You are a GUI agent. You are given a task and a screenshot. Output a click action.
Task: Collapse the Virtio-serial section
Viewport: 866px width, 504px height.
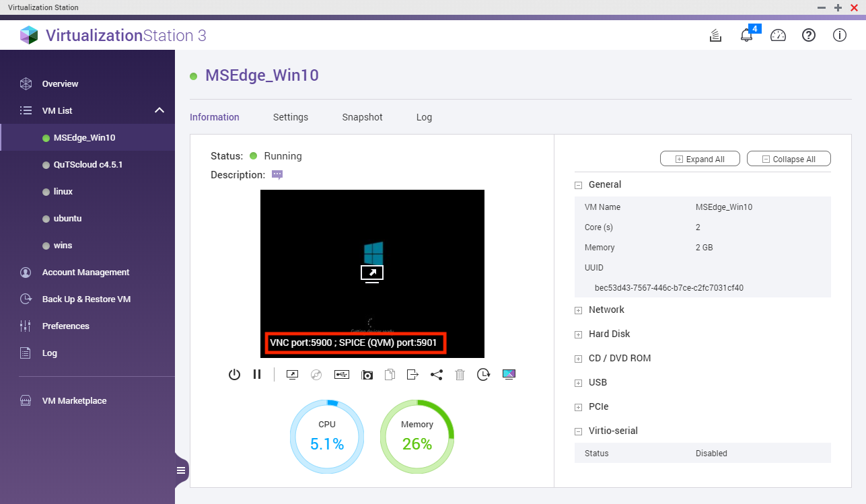[578, 431]
